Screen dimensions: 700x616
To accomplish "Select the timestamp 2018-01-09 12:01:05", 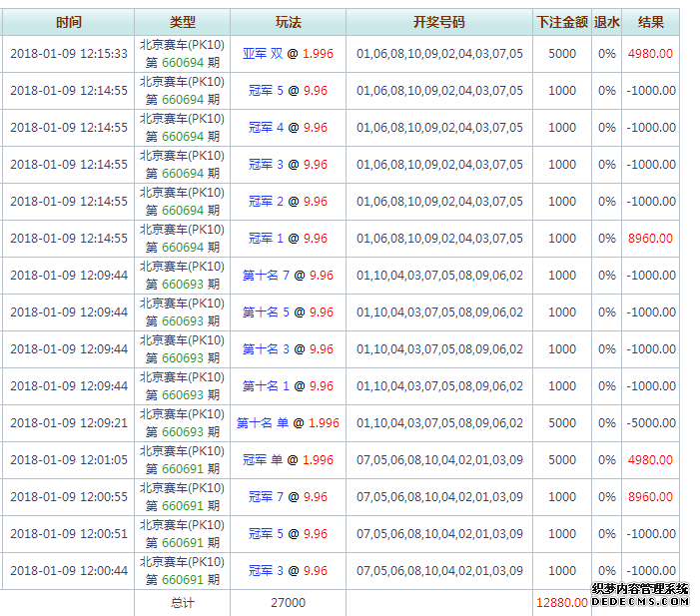I will (x=69, y=460).
